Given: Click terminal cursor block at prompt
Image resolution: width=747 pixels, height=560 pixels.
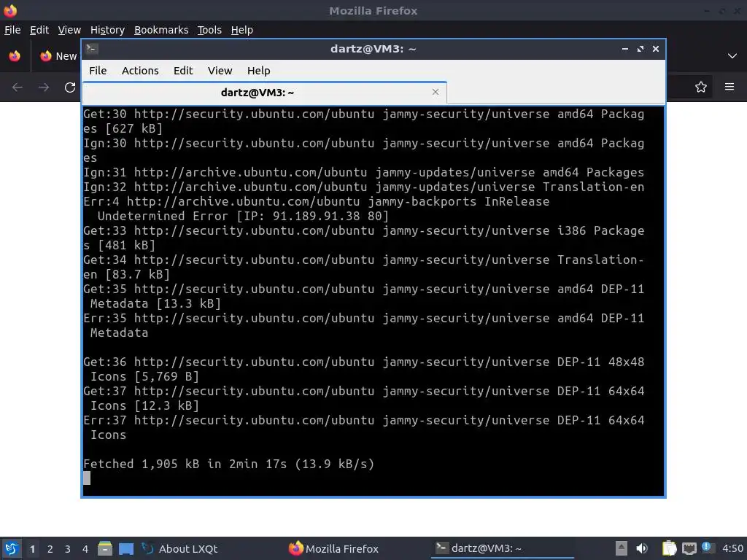Looking at the screenshot, I should tap(87, 478).
